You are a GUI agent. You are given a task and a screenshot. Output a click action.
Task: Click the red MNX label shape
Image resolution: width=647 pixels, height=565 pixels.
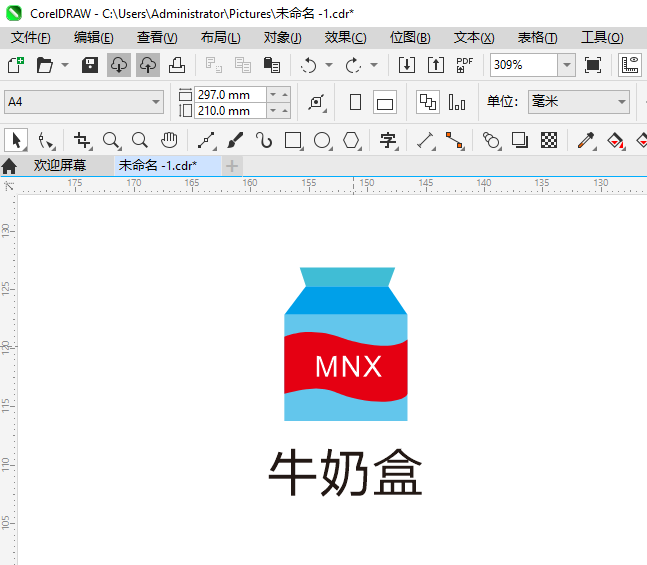(346, 366)
